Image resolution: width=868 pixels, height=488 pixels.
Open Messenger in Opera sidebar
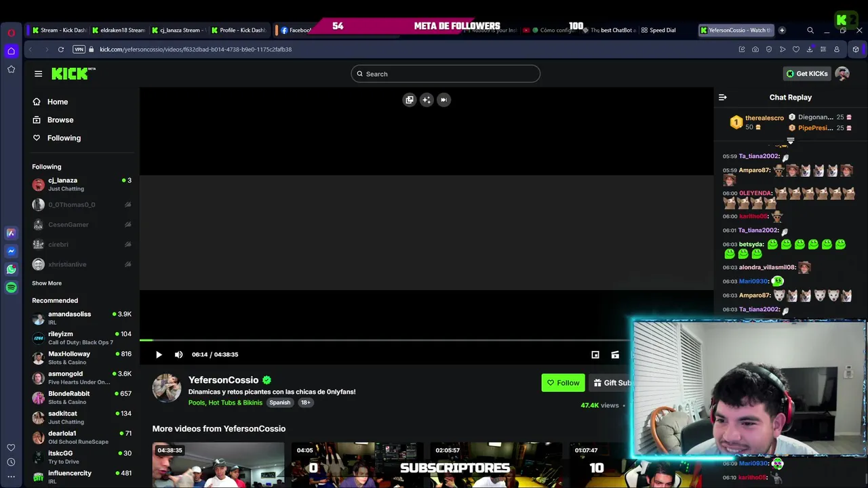pyautogui.click(x=11, y=251)
